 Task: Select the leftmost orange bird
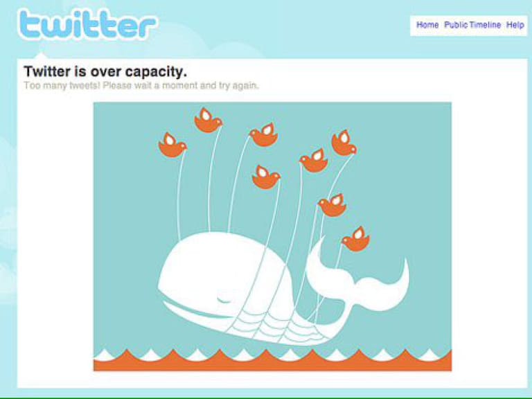pyautogui.click(x=172, y=145)
